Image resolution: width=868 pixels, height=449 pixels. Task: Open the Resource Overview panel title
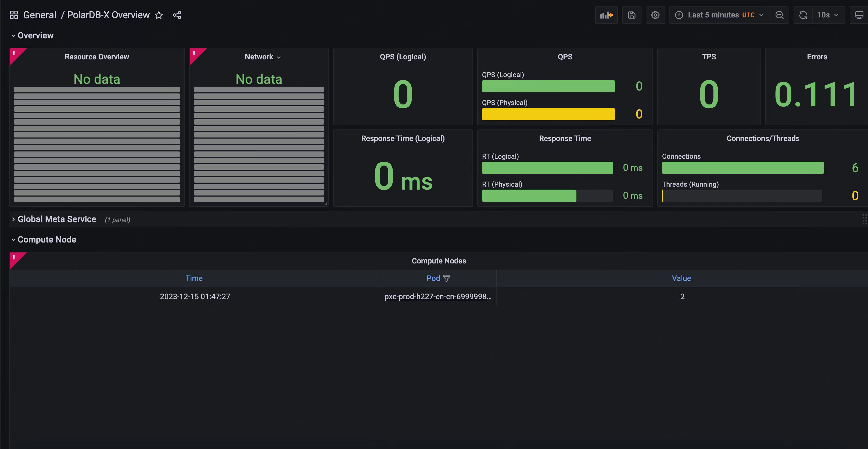point(97,57)
